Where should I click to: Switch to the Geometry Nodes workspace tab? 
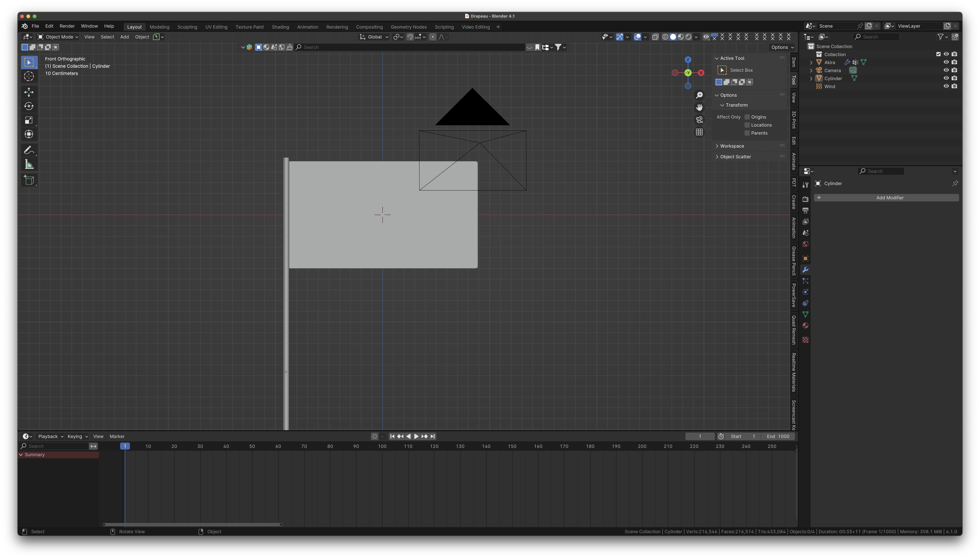(409, 27)
